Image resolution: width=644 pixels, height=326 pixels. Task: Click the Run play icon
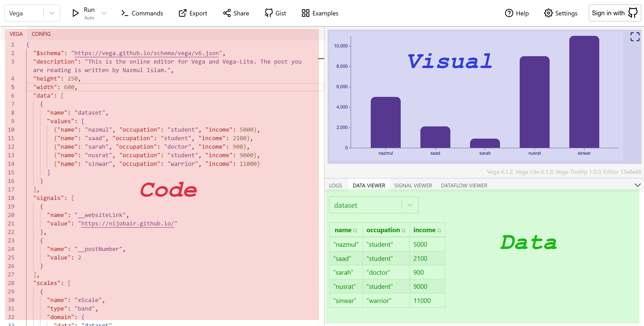pos(75,13)
